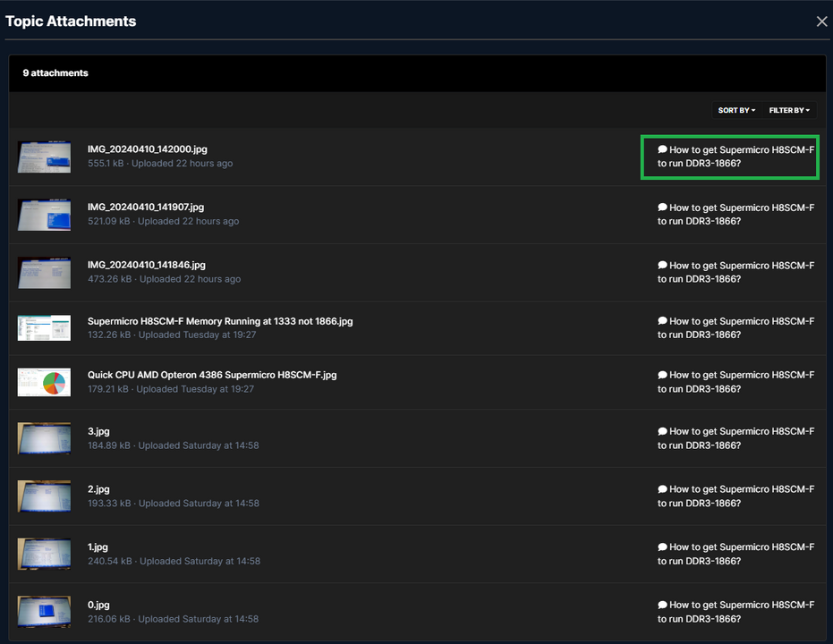
Task: Open the Memory Running at 1333 thumbnail
Action: (x=44, y=327)
